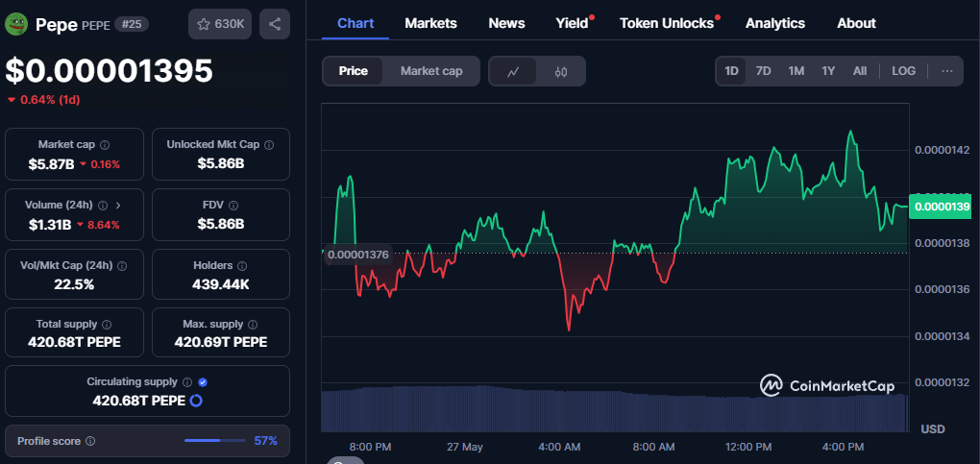Open the three-dot chart options menu
The height and width of the screenshot is (464, 980).
[947, 71]
